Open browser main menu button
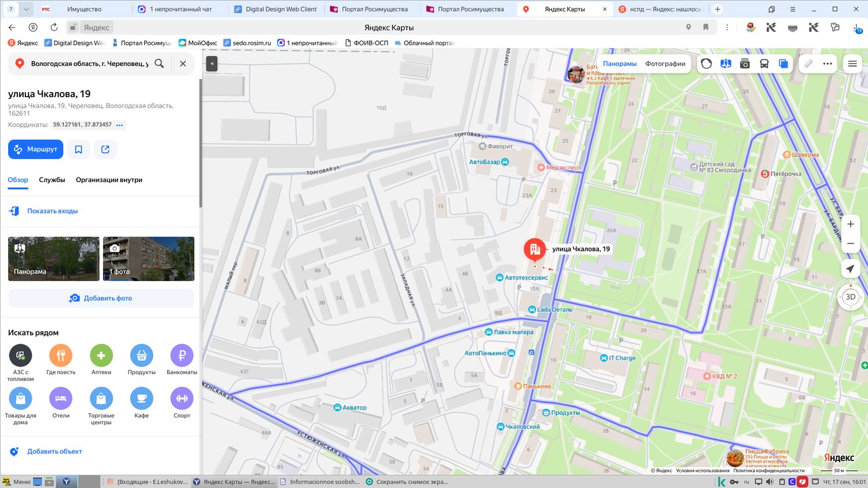Viewport: 868px width, 488px height. [792, 9]
